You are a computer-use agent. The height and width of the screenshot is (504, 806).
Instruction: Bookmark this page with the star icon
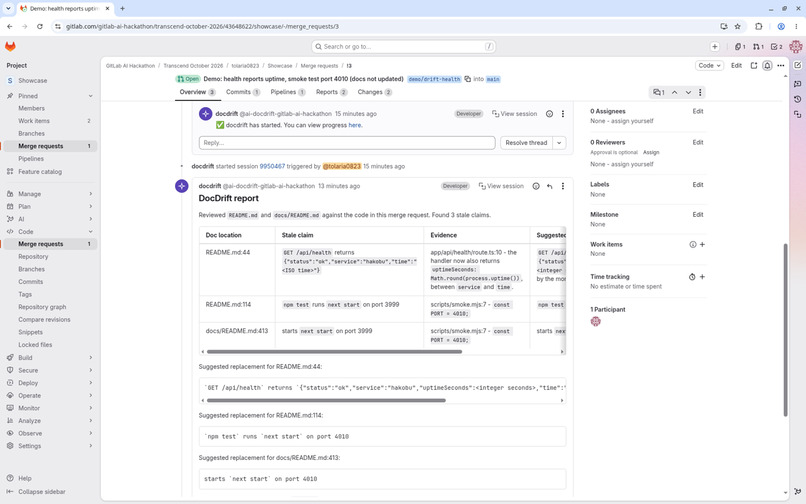coord(737,26)
